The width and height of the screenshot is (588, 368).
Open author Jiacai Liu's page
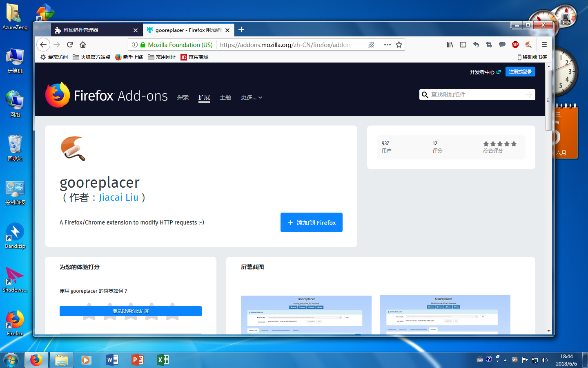(x=118, y=197)
